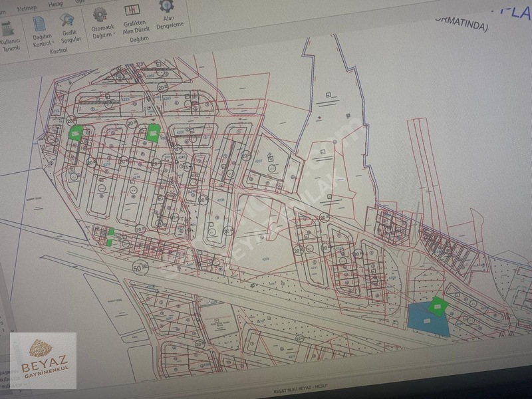
Task: Open the Grafik Sorgular query tool
Action: tap(70, 29)
